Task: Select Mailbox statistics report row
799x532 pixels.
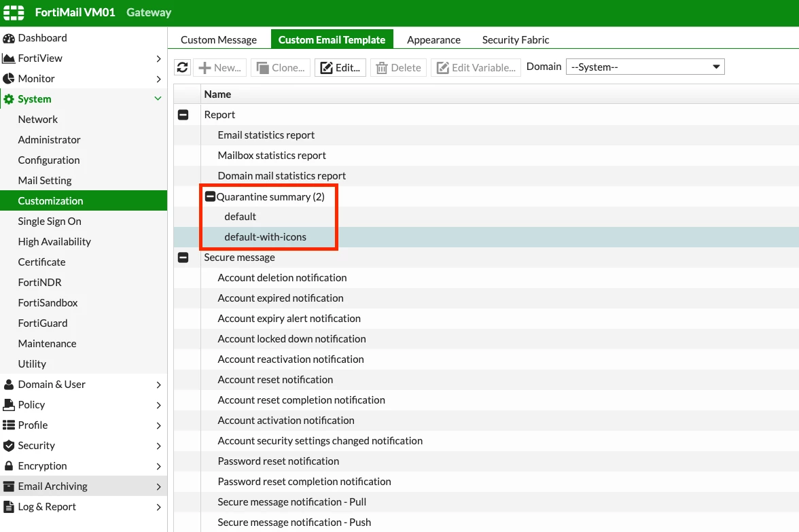Action: pos(486,156)
